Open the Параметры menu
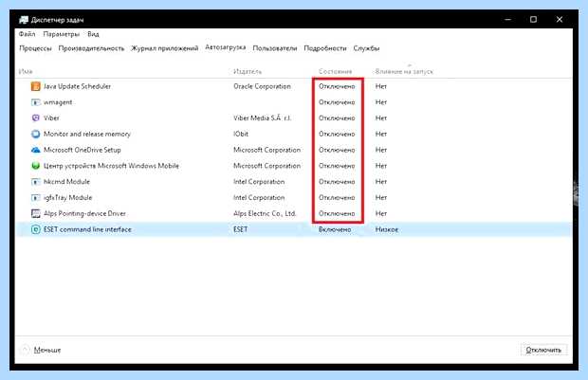588x380 pixels. (61, 34)
